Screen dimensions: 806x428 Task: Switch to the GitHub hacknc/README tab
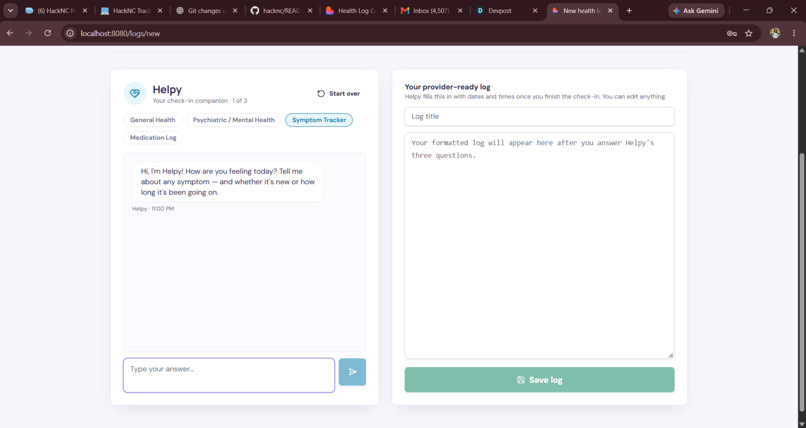pos(281,10)
